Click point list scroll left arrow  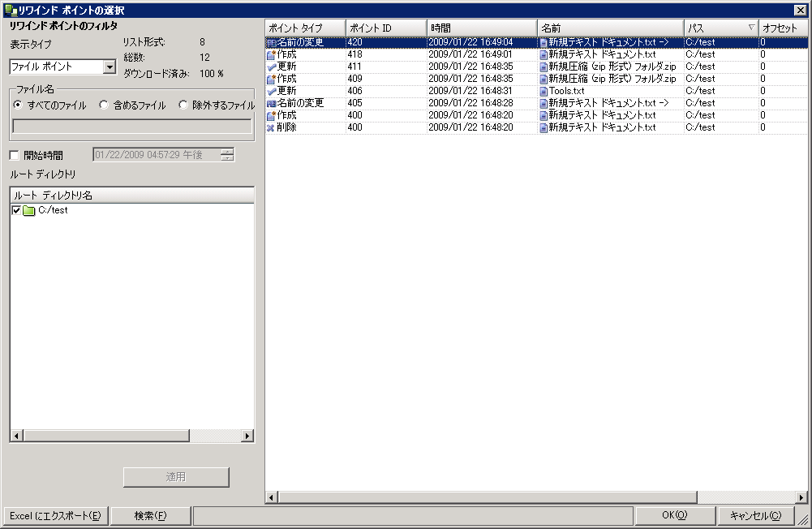point(272,497)
